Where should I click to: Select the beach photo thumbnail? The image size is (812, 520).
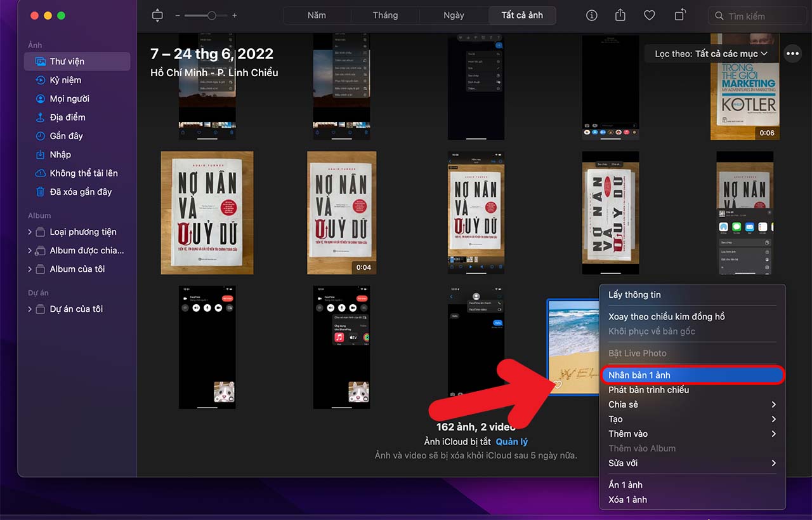[573, 347]
